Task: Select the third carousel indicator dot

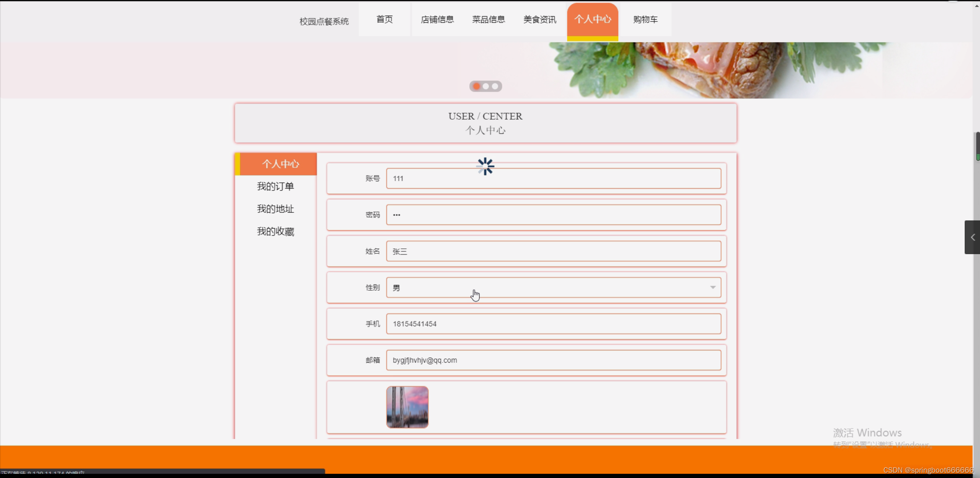Action: pyautogui.click(x=495, y=86)
